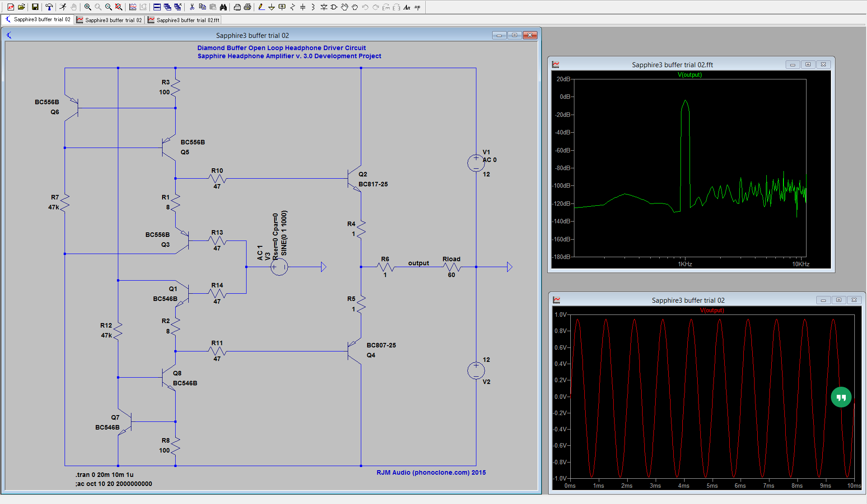867x504 pixels.
Task: Select the Label Net tool
Action: (x=282, y=7)
